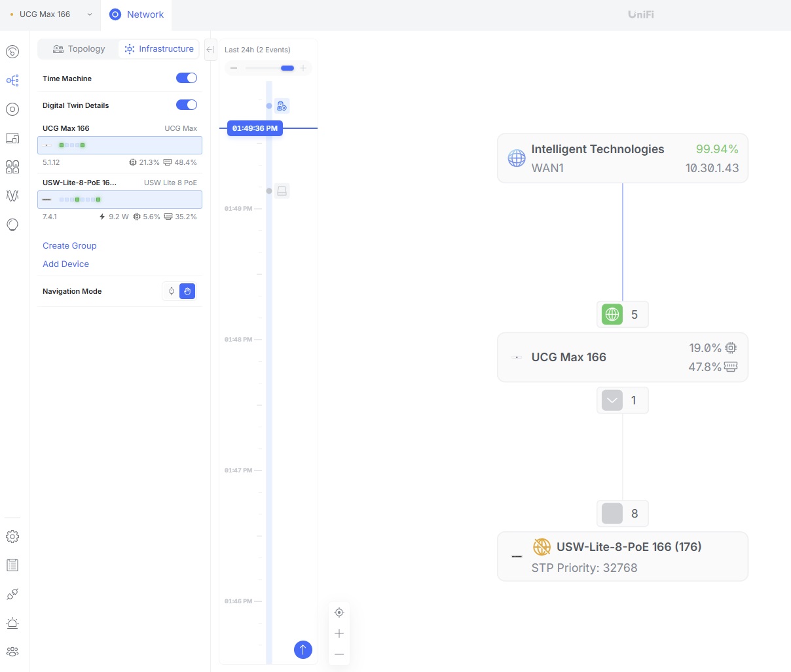Viewport: 791px width, 672px height.
Task: Click the timeline device event icon
Action: [282, 191]
